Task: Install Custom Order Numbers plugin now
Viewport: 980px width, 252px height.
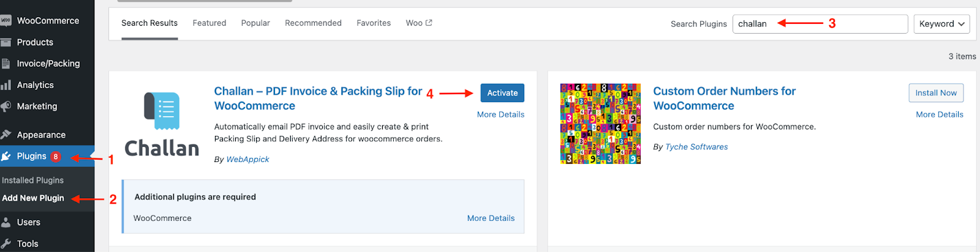Action: (x=936, y=93)
